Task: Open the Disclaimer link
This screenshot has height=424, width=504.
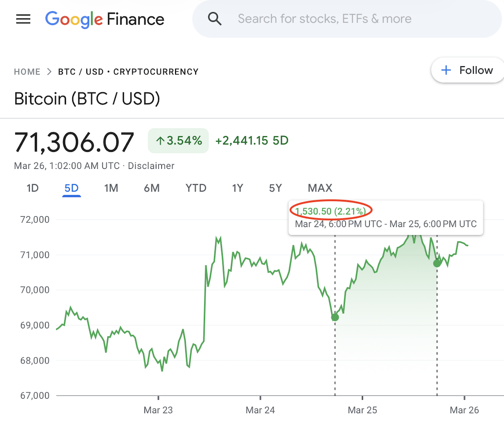Action: coord(151,166)
